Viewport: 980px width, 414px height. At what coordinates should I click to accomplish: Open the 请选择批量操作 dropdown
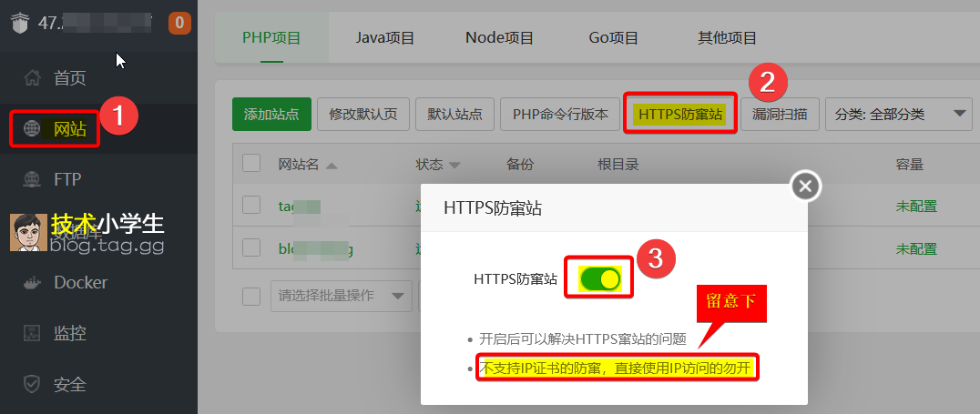tap(341, 296)
